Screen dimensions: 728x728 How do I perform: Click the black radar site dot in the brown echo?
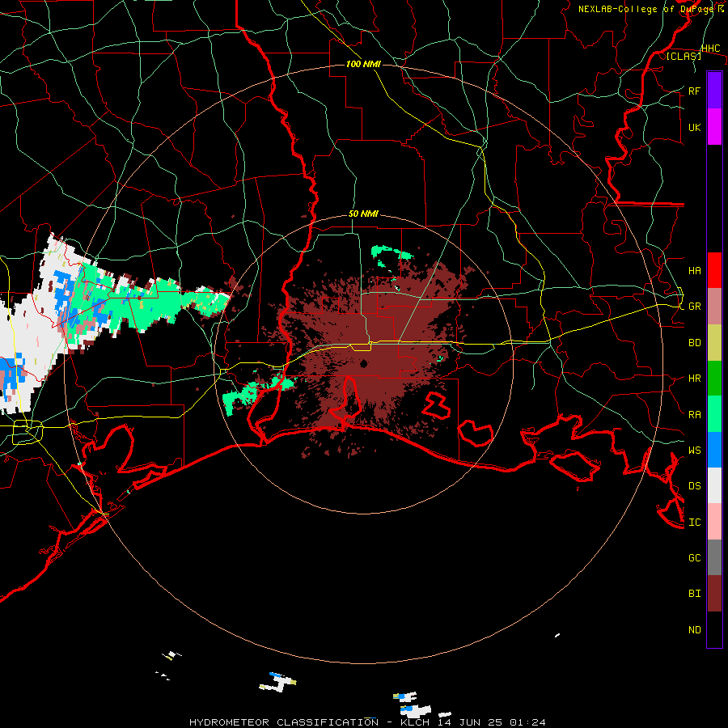[363, 363]
